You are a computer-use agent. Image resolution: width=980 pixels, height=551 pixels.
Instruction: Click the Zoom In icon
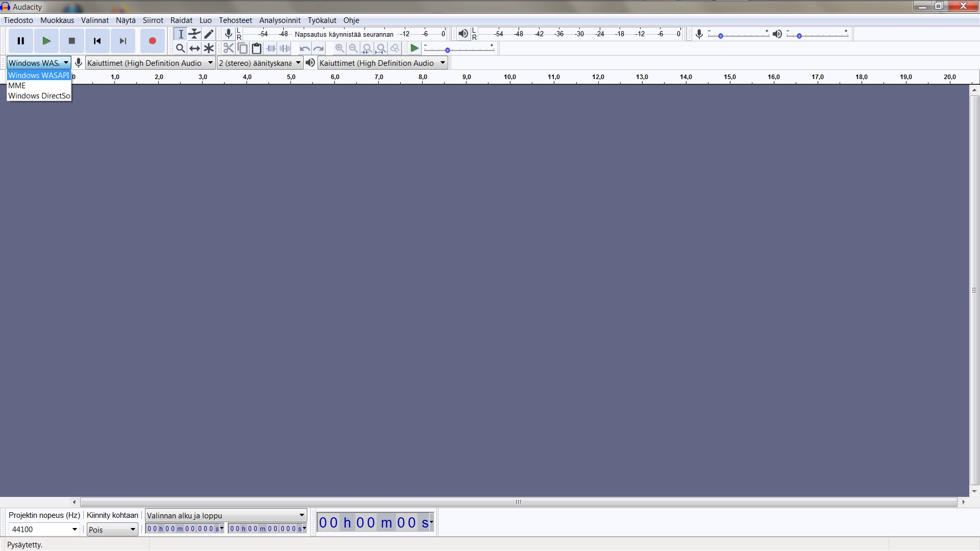pyautogui.click(x=339, y=48)
